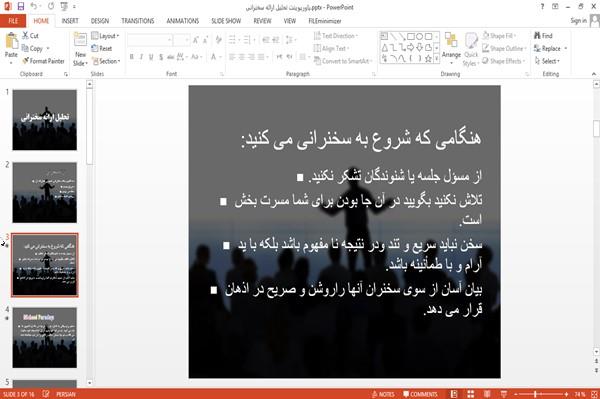Viewport: 600px width, 399px height.
Task: Click Replace button
Action: pyautogui.click(x=550, y=48)
